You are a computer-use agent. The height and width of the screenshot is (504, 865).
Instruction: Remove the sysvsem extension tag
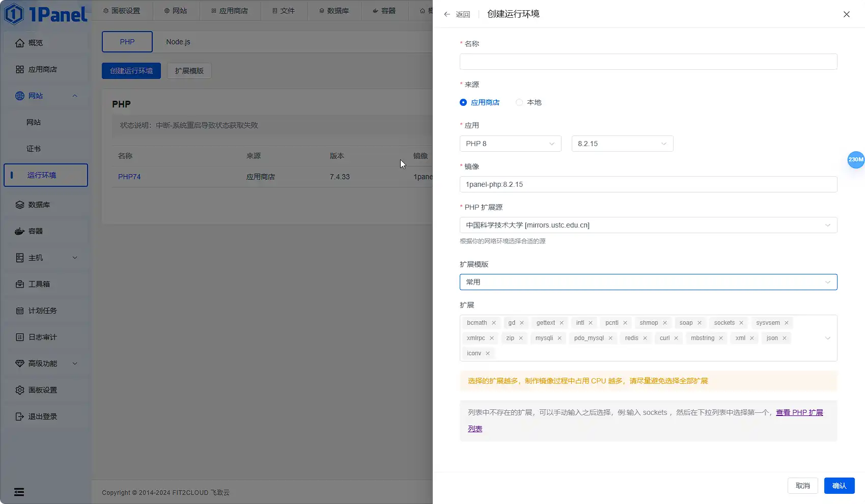(x=787, y=323)
